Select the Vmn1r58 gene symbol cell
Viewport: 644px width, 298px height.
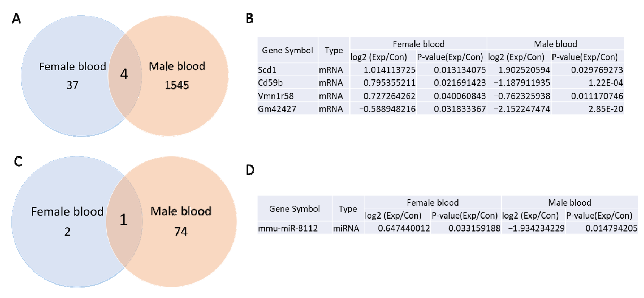[x=275, y=96]
